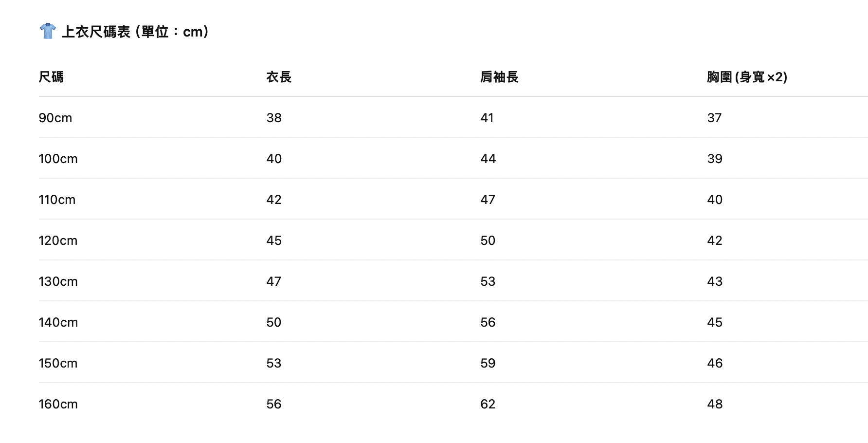Click the 衣長 value 38 for 90cm

274,118
